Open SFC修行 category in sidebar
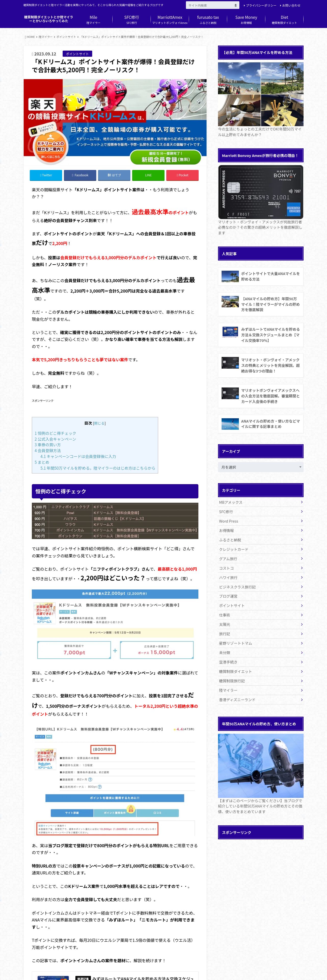The height and width of the screenshot is (980, 327). click(x=260, y=512)
